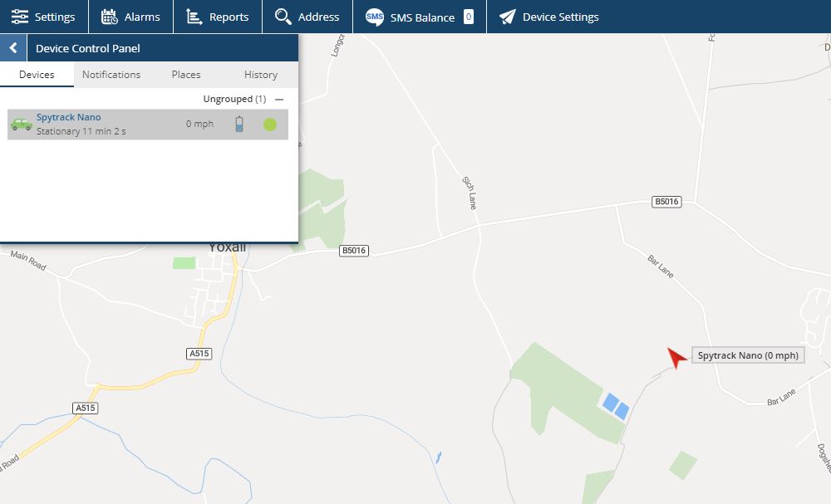Click the Sich Lane road label

pos(470,193)
